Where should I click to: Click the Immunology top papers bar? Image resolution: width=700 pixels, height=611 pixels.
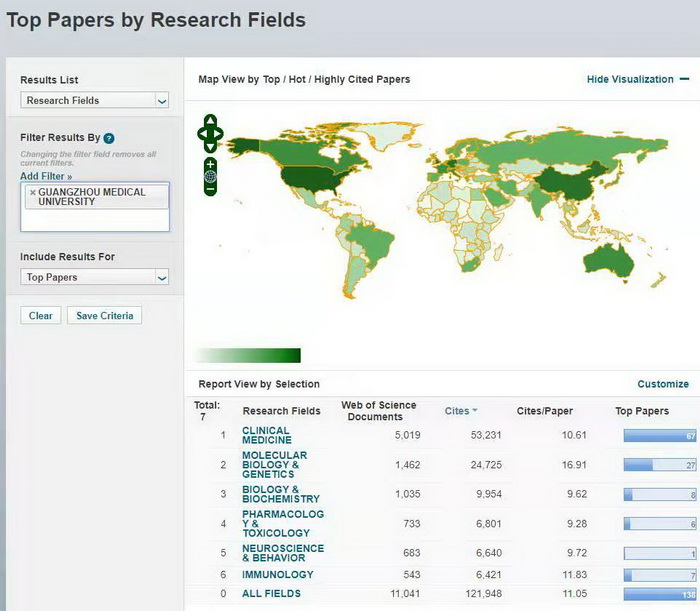pos(659,574)
